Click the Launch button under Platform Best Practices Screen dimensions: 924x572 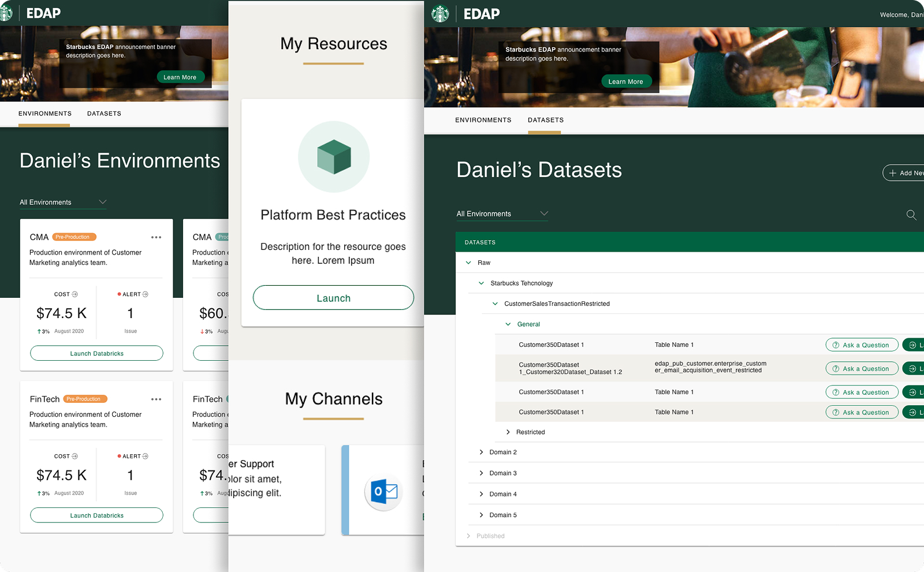click(x=333, y=298)
